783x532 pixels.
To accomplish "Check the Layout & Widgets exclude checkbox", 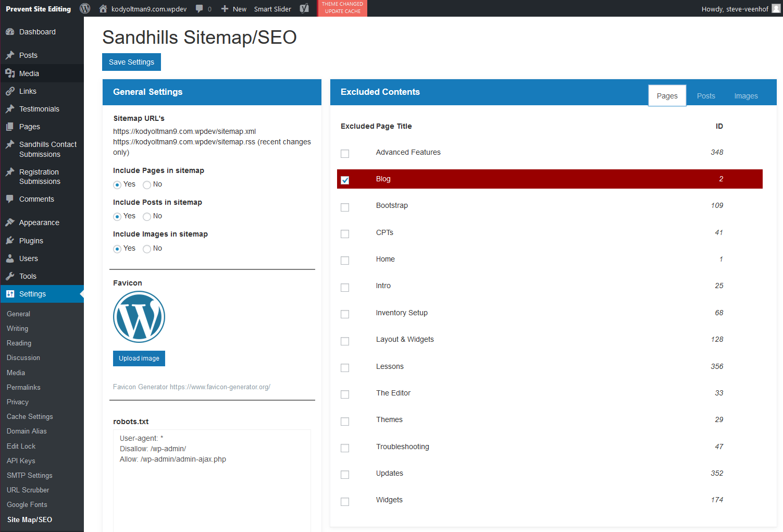I will click(345, 341).
